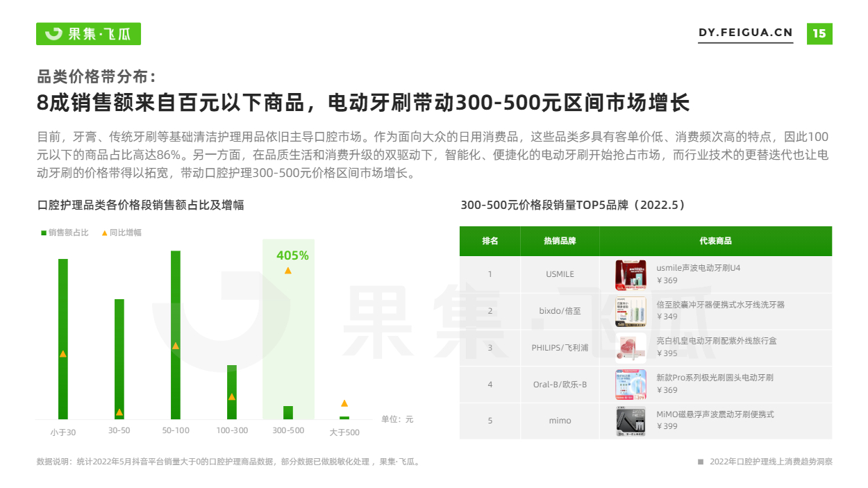868x488 pixels.
Task: Click the page number 15 badge
Action: [819, 33]
